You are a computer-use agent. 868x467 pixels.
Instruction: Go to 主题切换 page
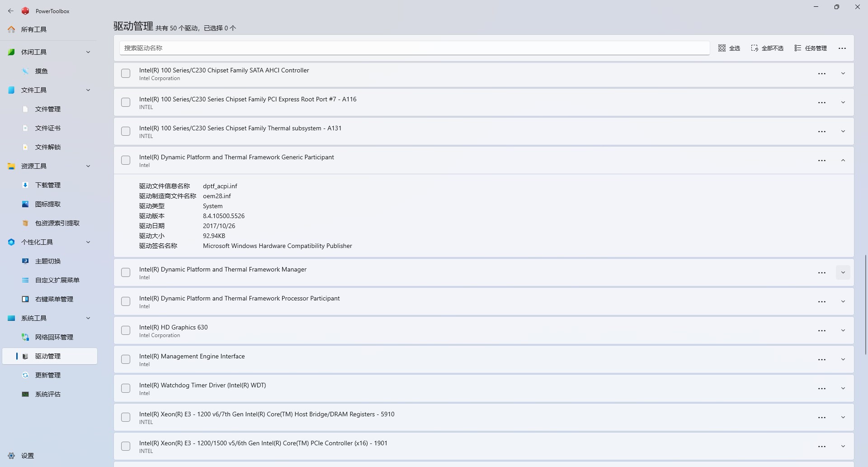tap(50, 261)
